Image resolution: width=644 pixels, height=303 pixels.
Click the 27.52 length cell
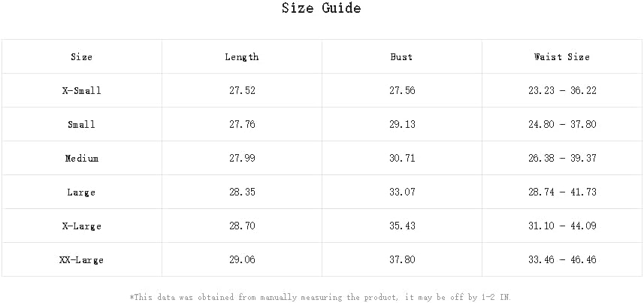point(242,91)
